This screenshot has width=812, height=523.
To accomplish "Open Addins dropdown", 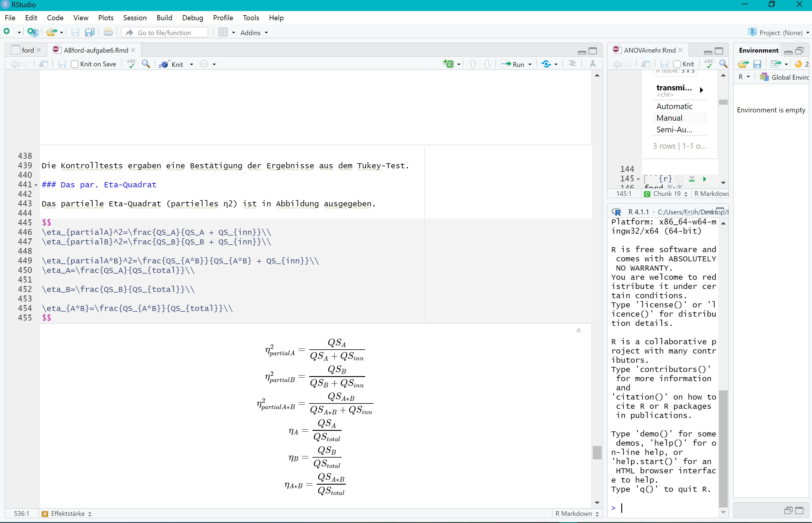I will point(254,33).
